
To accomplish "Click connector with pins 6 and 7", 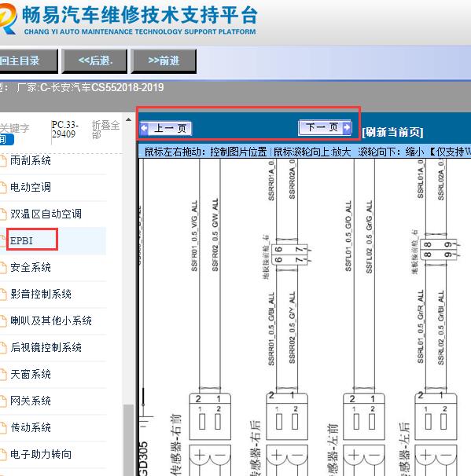I will (289, 254).
